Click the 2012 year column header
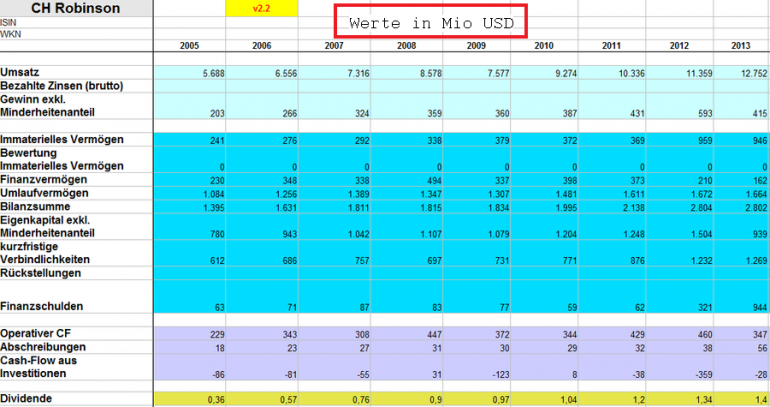Viewport: 770px width, 407px height. 680,46
